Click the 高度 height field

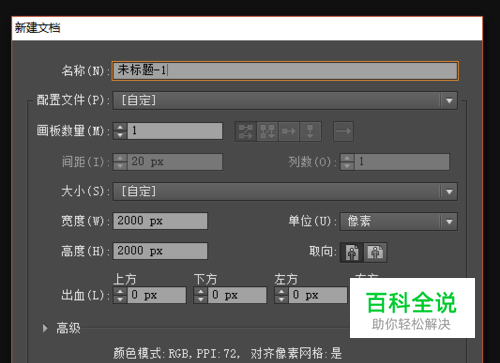pos(160,251)
